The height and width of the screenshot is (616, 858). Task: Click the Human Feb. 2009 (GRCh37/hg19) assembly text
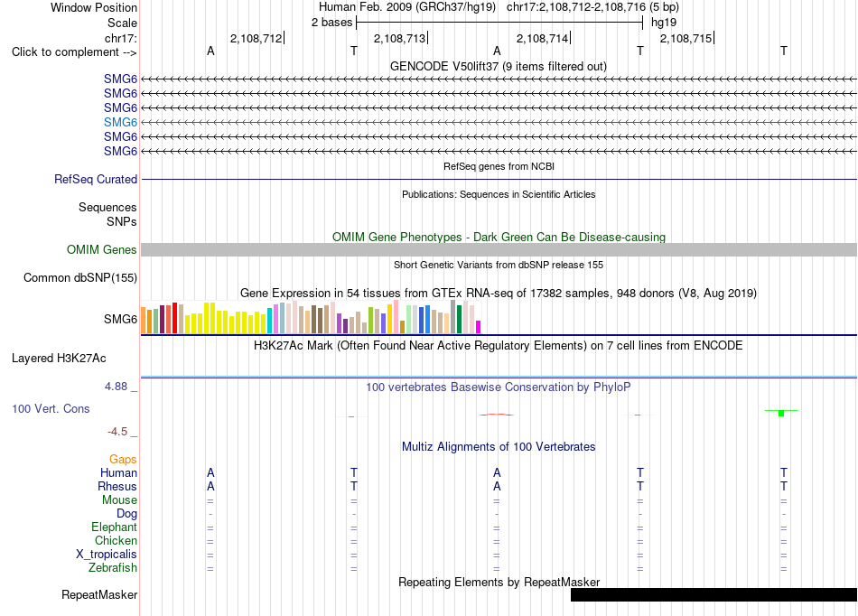(407, 7)
